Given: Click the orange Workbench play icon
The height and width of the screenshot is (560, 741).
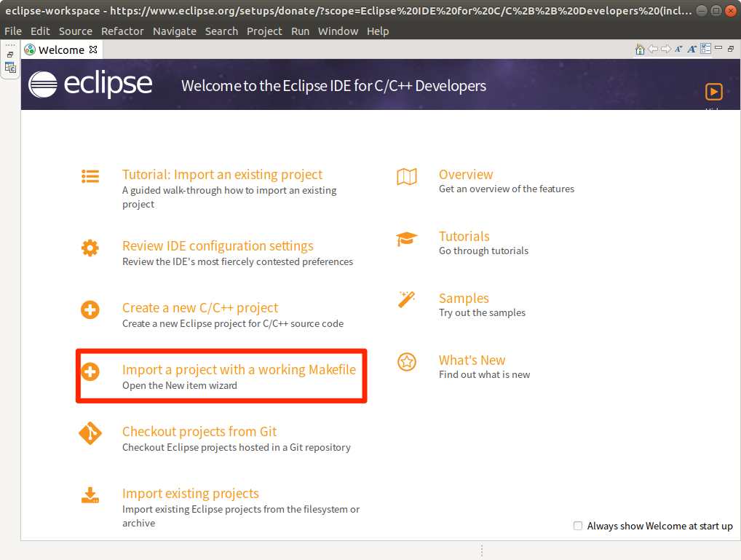Looking at the screenshot, I should [713, 91].
